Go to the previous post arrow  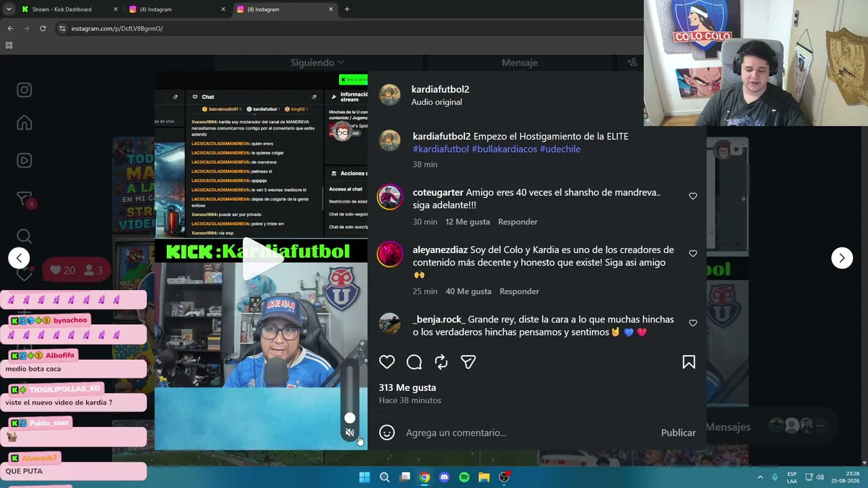click(19, 258)
